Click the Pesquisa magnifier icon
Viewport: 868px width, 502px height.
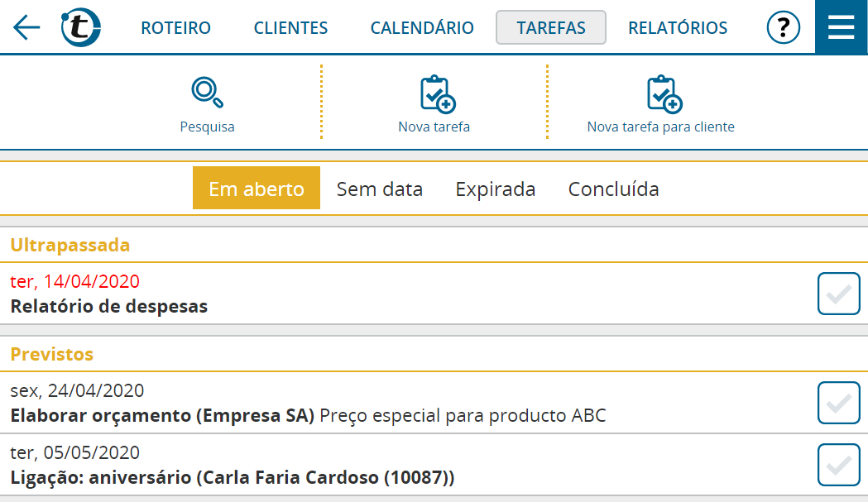pyautogui.click(x=207, y=92)
